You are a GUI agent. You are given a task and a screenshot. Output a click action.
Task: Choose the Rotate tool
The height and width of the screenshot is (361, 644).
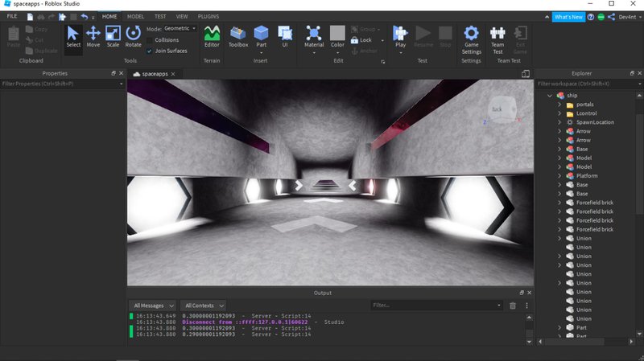133,36
